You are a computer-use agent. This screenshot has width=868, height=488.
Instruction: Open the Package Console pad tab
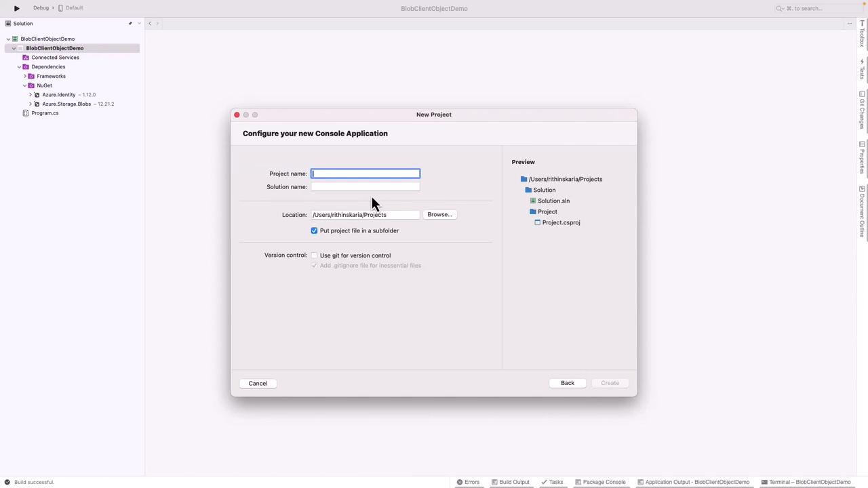pyautogui.click(x=600, y=483)
